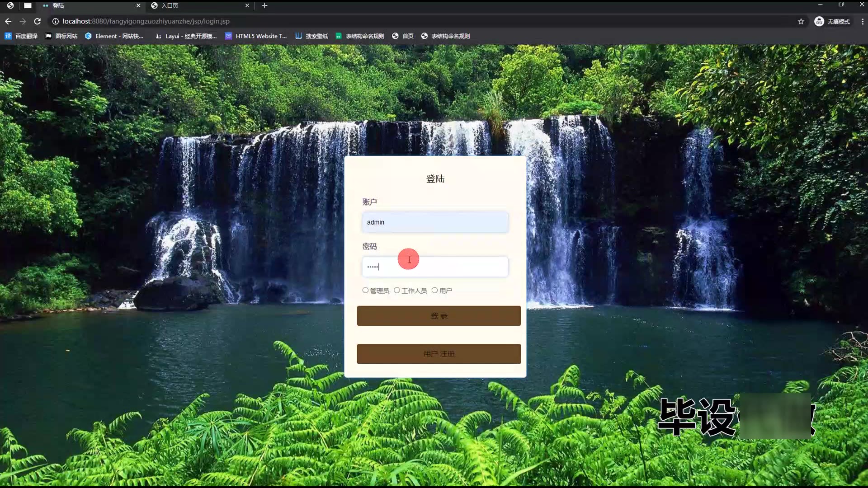Reload the login page
The width and height of the screenshot is (868, 488).
point(38,21)
